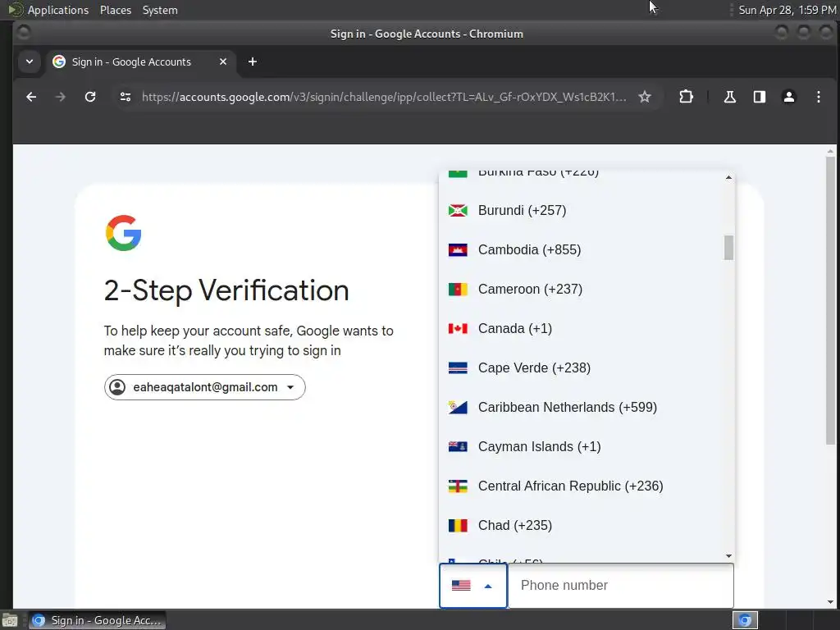
Task: Open the Extensions puzzle icon
Action: (x=686, y=97)
